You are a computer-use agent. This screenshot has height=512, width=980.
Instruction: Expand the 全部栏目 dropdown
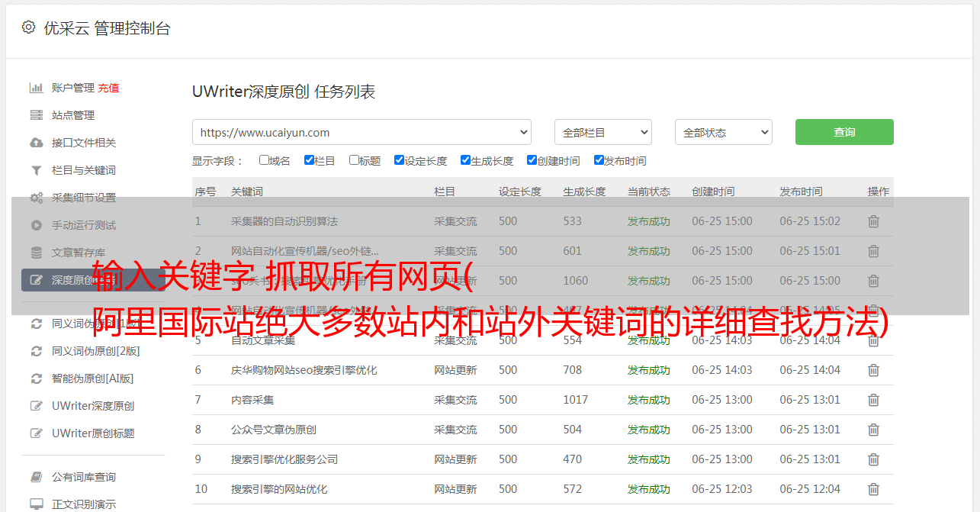[x=602, y=132]
